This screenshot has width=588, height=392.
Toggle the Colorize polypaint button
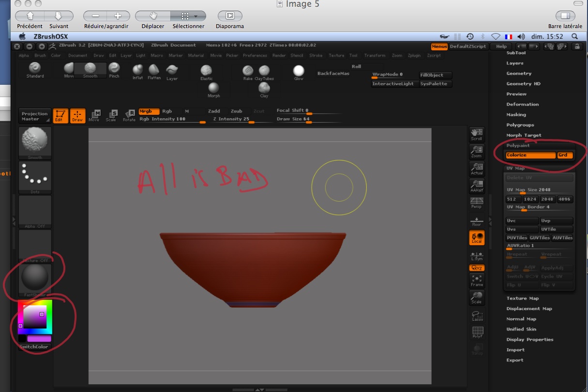tap(530, 155)
